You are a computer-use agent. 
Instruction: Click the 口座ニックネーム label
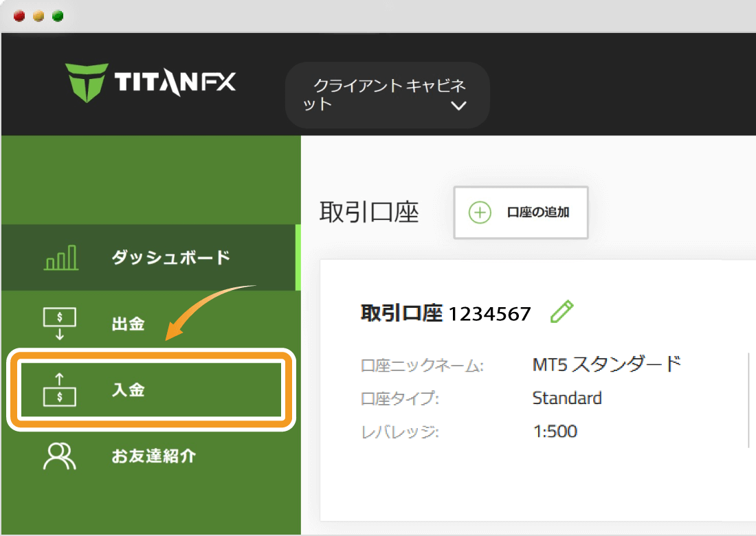[422, 366]
